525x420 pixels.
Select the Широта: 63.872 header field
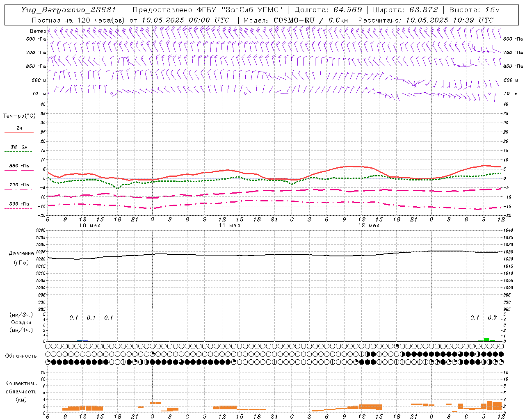point(406,10)
